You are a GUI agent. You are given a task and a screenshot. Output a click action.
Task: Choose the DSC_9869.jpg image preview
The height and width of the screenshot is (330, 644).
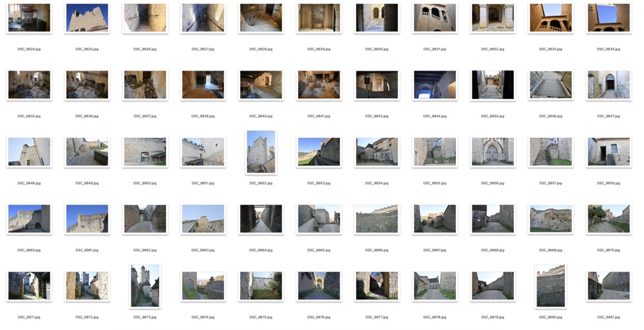(550, 219)
